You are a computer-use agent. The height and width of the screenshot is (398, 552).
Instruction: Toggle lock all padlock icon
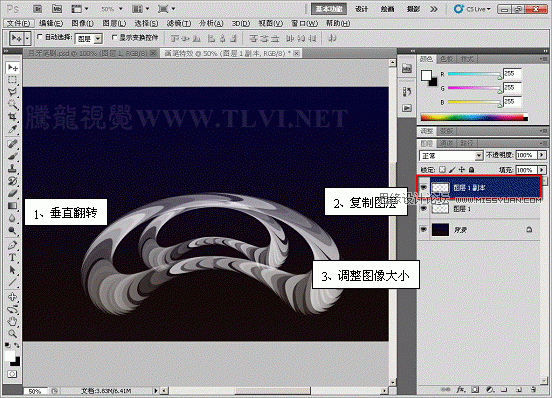[472, 170]
